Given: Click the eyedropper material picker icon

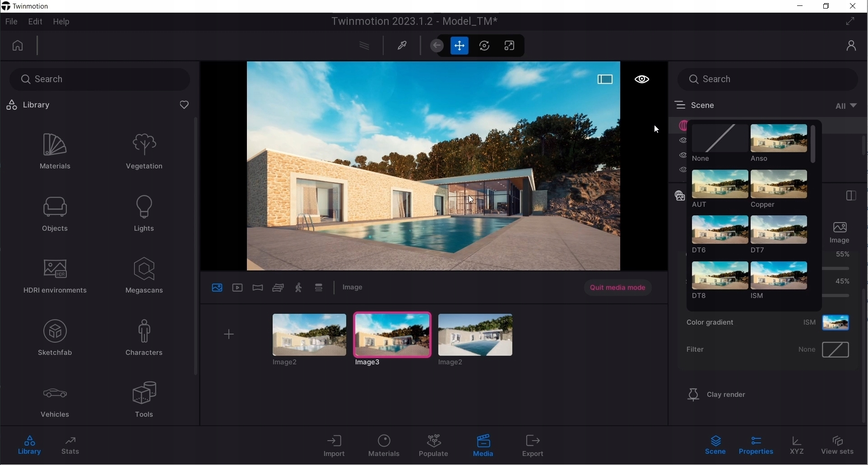Looking at the screenshot, I should 402,46.
